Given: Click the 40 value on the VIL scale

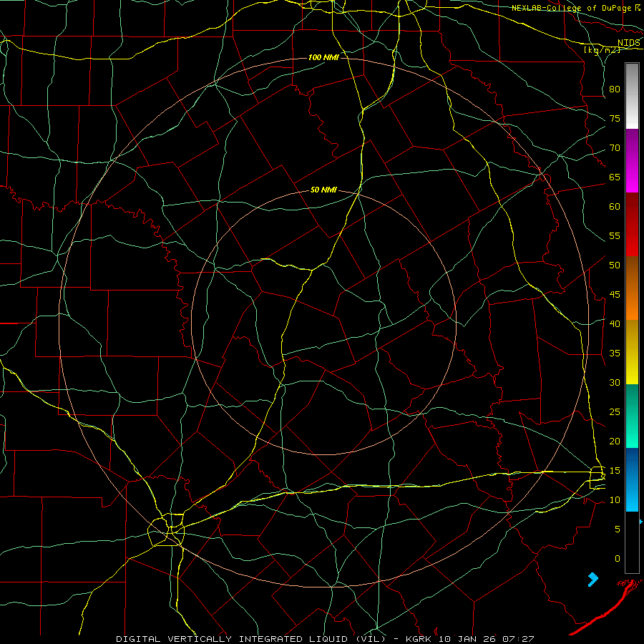Looking at the screenshot, I should pos(615,323).
